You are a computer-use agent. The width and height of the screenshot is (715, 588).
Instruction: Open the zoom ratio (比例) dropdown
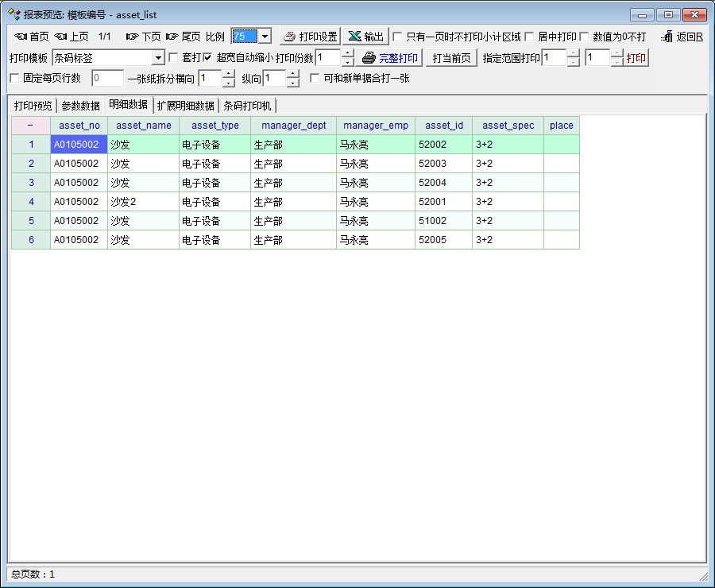click(x=265, y=37)
